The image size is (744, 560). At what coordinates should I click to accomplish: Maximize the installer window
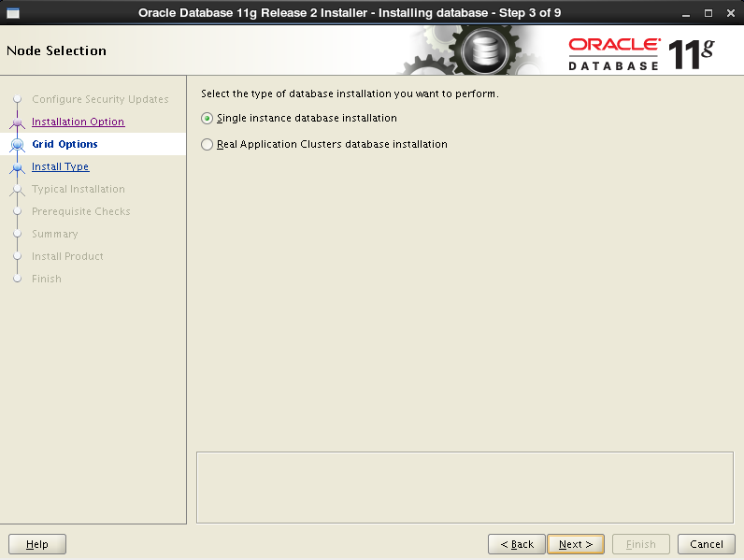pos(708,13)
